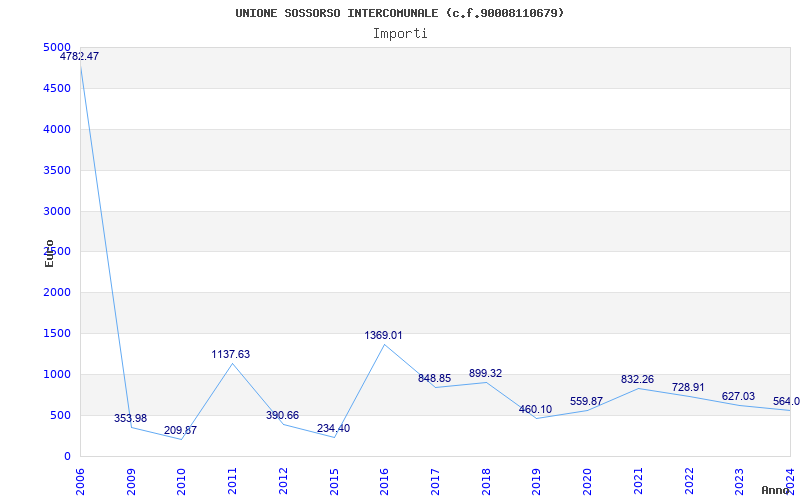
Task: Click the 500 y-axis tick label
Action: [x=60, y=415]
